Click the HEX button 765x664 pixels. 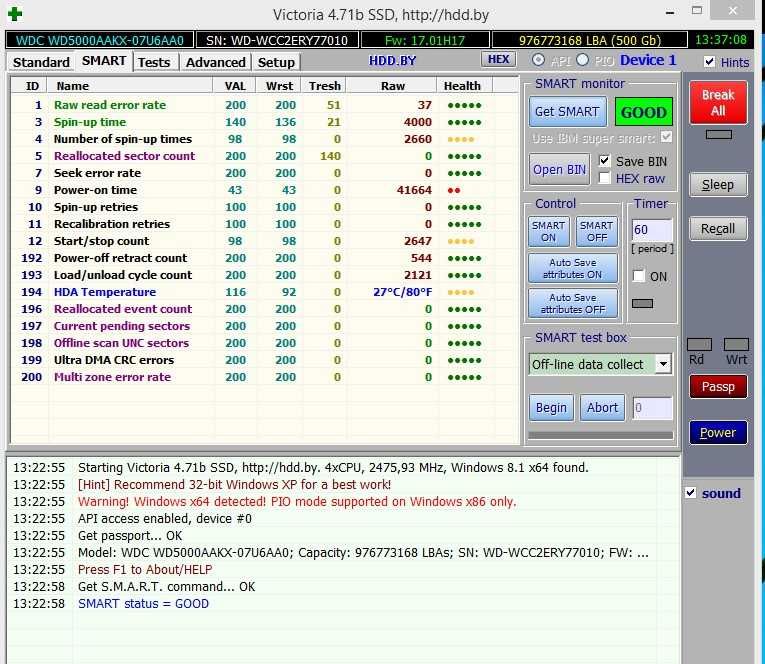tap(499, 60)
